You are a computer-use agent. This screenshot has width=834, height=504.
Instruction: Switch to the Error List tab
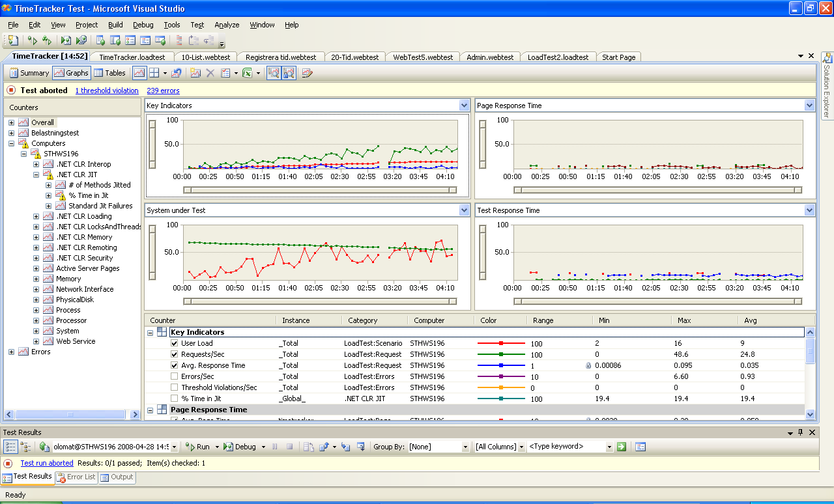(x=76, y=477)
